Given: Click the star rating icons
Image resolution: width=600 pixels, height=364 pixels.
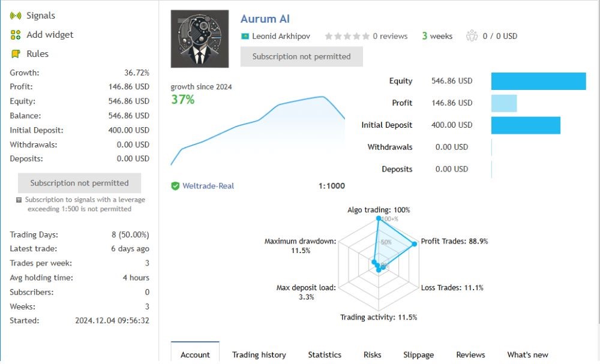Looking at the screenshot, I should 347,36.
